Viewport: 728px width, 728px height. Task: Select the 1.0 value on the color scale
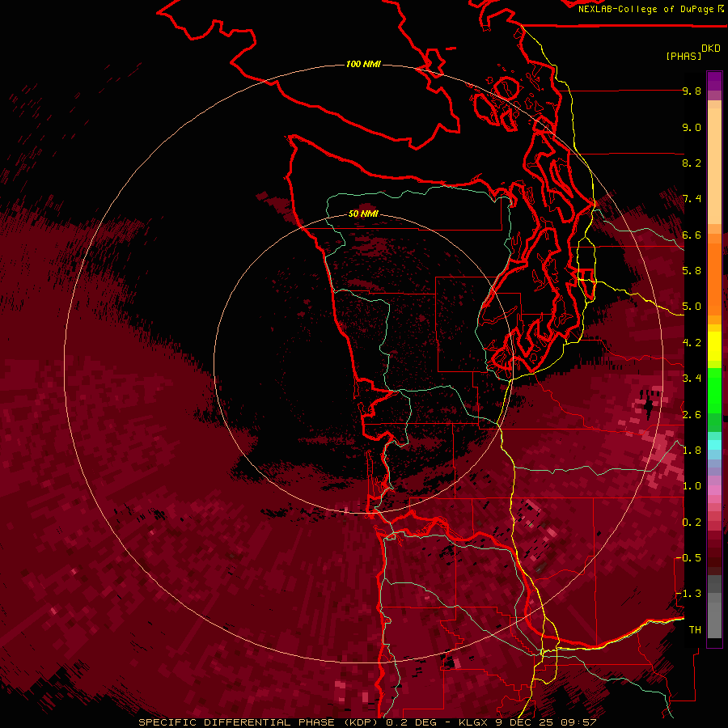[x=692, y=486]
